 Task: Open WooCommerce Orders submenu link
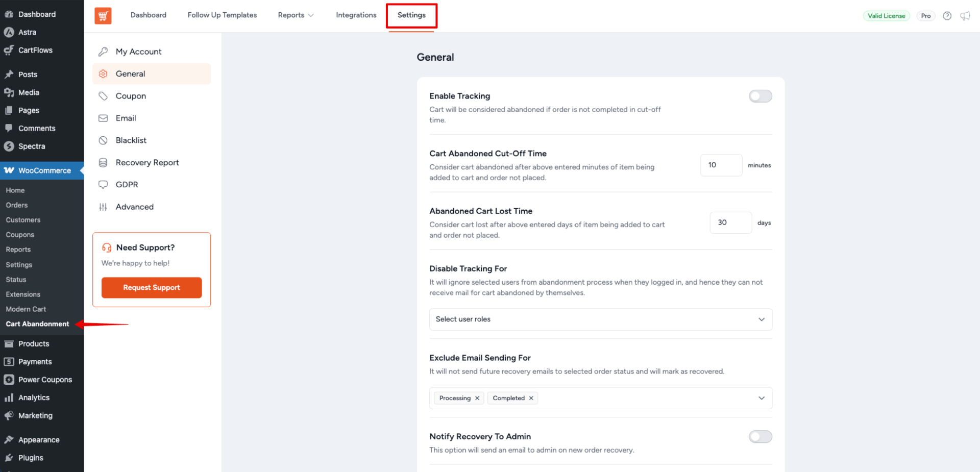[x=17, y=205]
